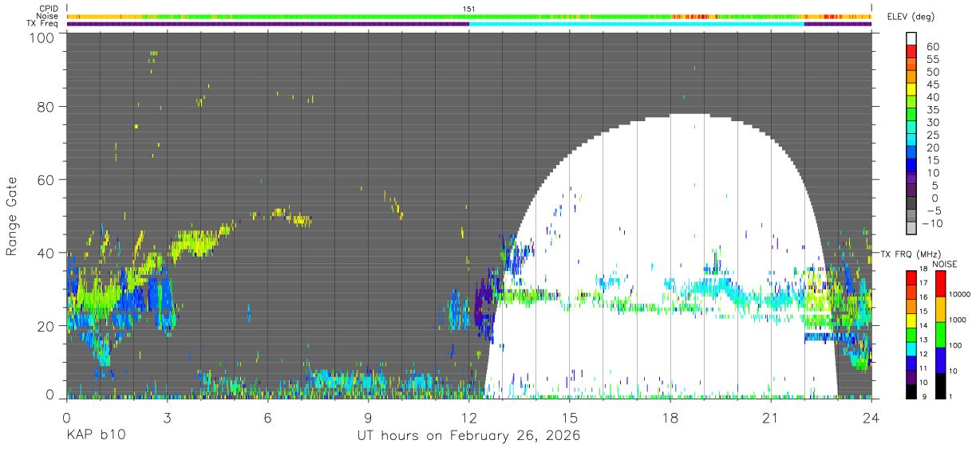
Task: Select the cyan segment of TX FRQ color bar
Action: [x=911, y=349]
